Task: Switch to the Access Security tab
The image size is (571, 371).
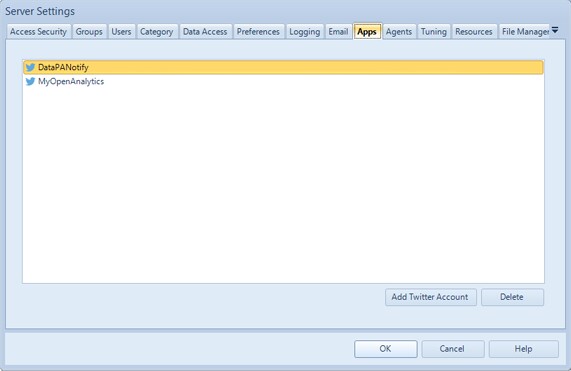Action: (38, 32)
